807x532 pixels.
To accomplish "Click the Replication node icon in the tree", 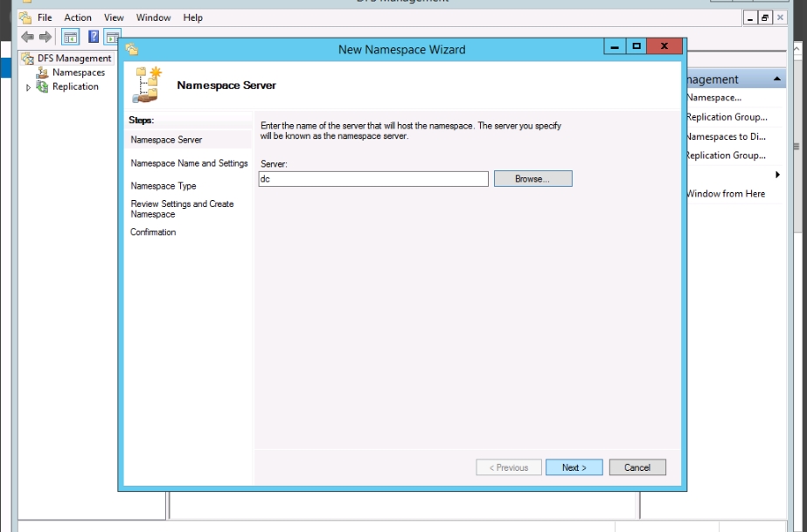I will 42,86.
